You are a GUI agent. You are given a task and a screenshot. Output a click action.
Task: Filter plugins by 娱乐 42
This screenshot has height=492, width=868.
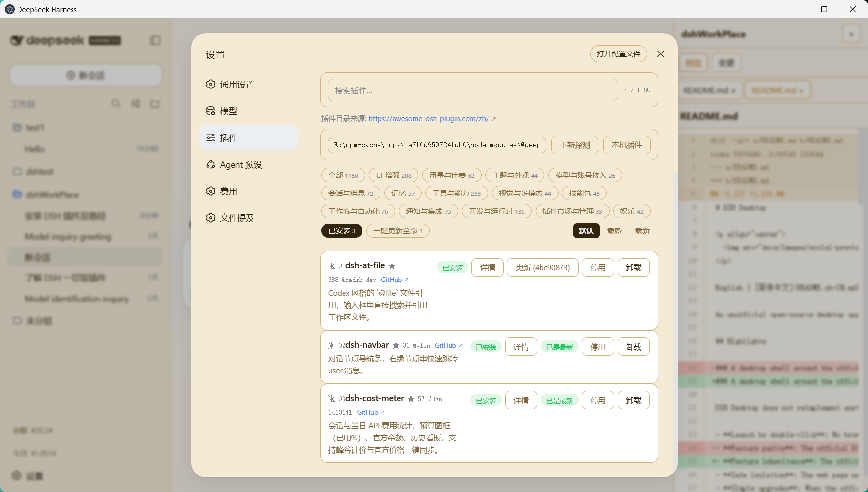632,211
